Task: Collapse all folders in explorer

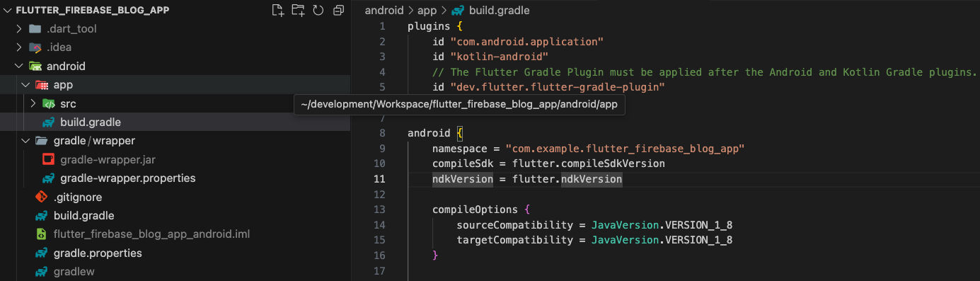Action: (x=338, y=10)
